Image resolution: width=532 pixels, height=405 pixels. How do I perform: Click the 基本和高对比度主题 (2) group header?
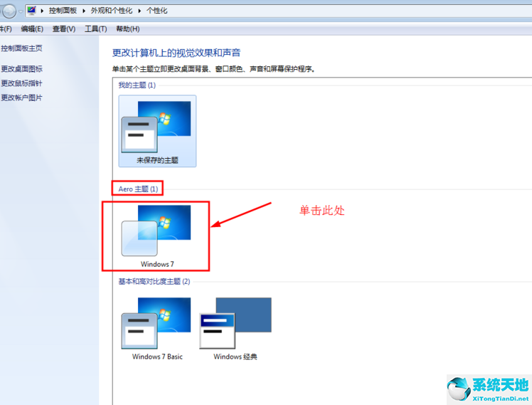click(x=154, y=281)
